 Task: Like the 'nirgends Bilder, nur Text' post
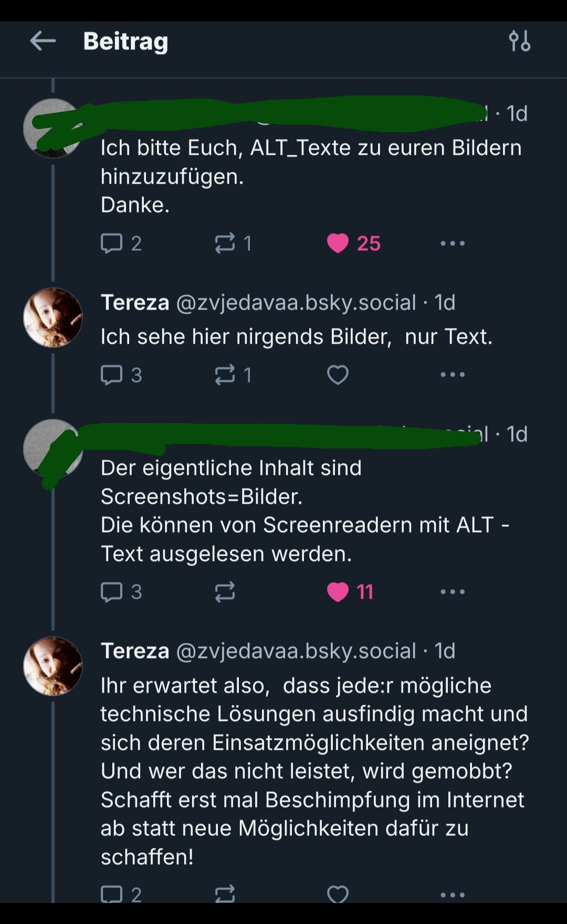pyautogui.click(x=338, y=375)
